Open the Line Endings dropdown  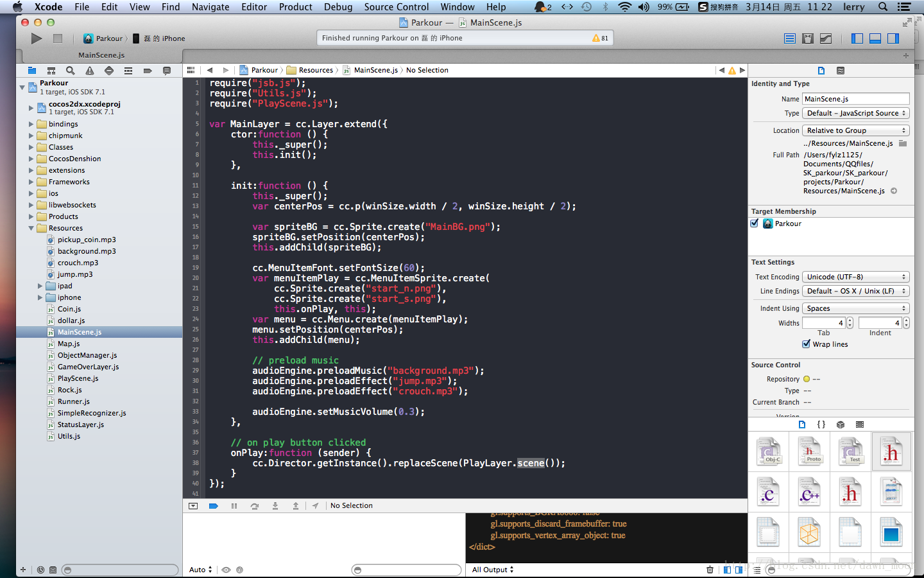tap(856, 291)
